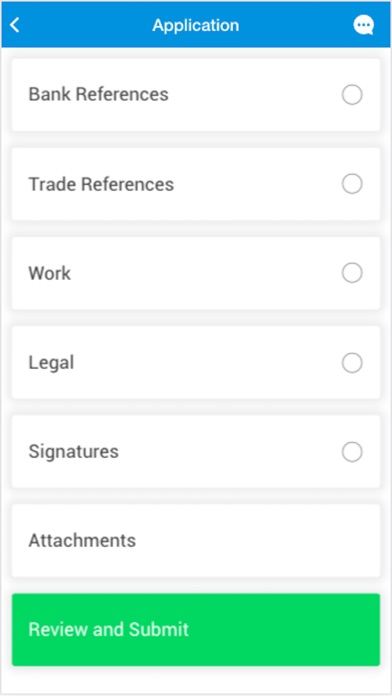
Task: Tap the Attachments label text
Action: tap(82, 541)
